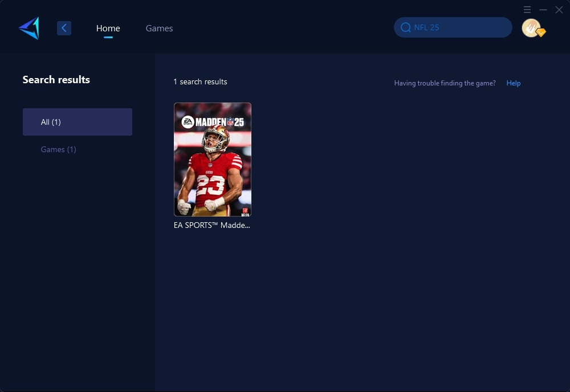570x392 pixels.
Task: Click the '1 search results' text
Action: (200, 81)
